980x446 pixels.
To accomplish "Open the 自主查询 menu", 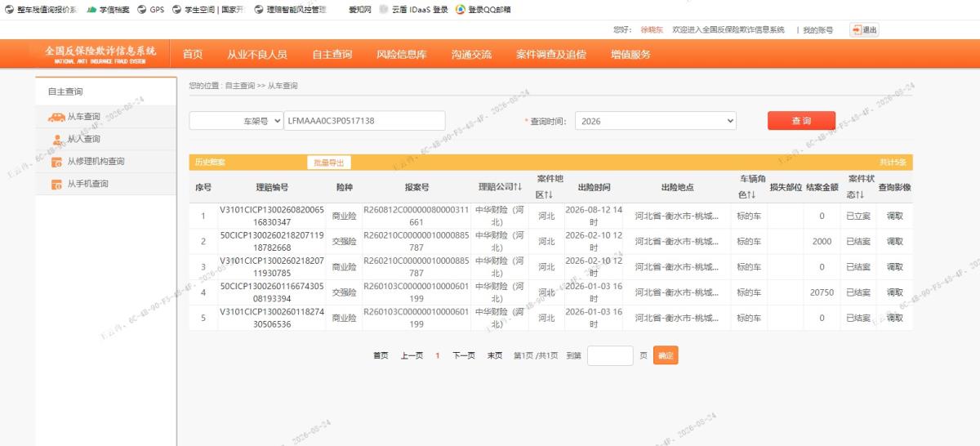I will (332, 55).
